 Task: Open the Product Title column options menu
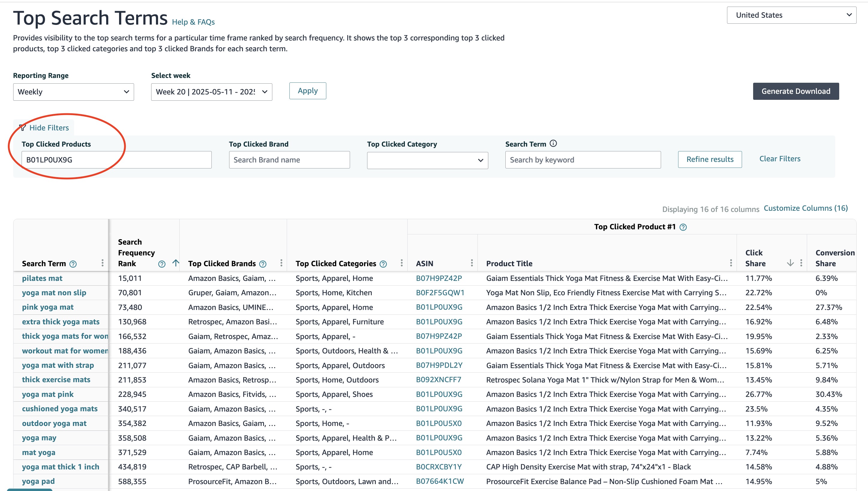[x=731, y=263]
